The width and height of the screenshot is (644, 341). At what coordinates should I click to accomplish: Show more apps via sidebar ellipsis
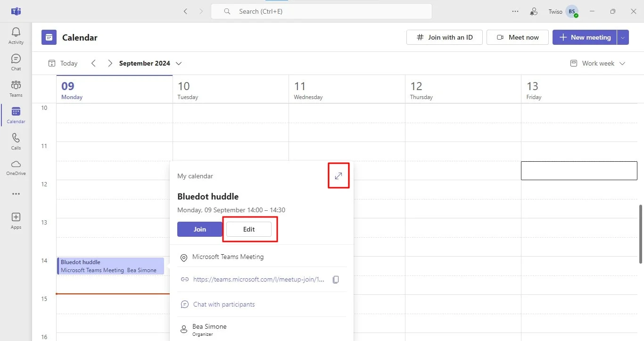16,194
